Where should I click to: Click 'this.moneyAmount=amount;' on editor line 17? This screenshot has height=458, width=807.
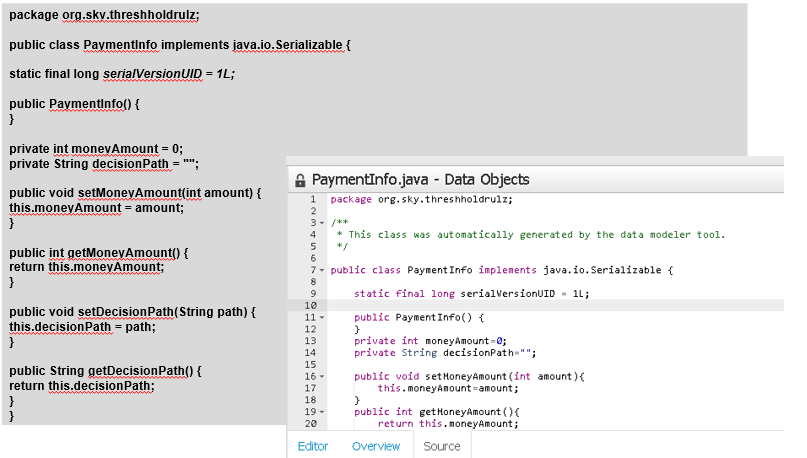[448, 389]
